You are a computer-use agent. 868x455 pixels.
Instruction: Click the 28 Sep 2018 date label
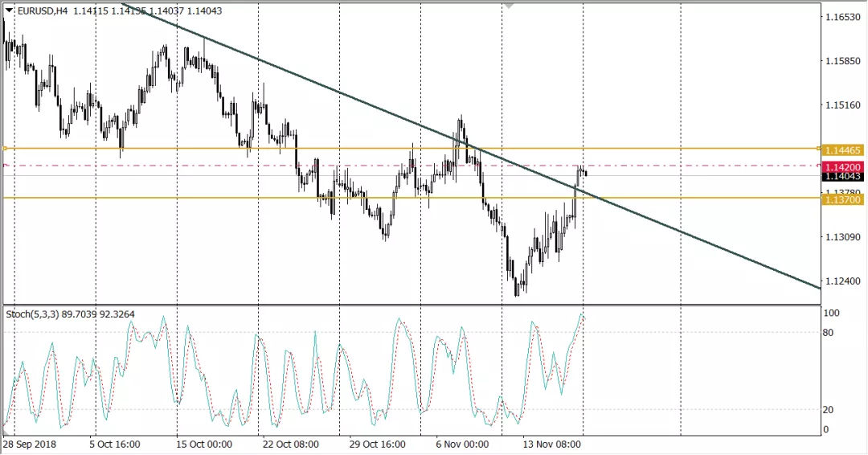click(x=29, y=445)
